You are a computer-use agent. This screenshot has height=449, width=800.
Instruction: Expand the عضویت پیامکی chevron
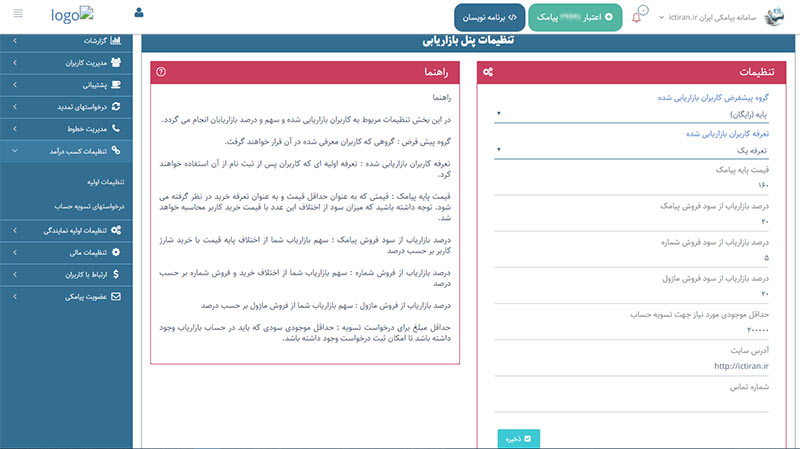(15, 296)
